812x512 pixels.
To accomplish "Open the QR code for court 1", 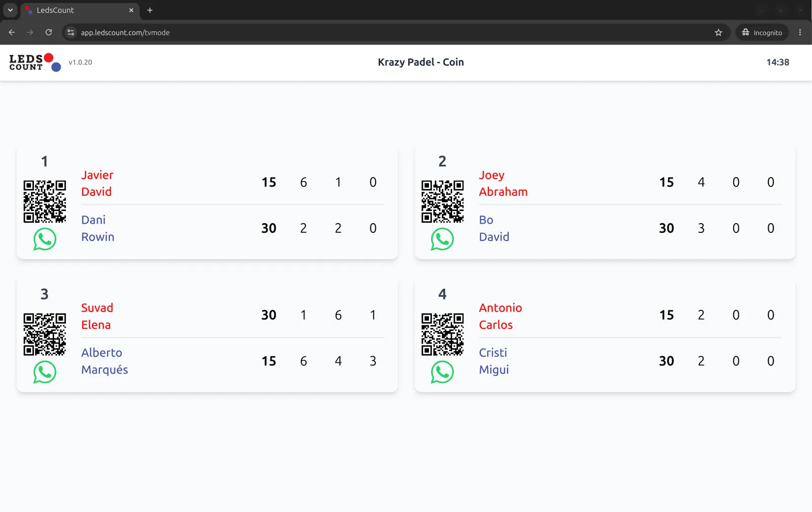I will tap(45, 201).
